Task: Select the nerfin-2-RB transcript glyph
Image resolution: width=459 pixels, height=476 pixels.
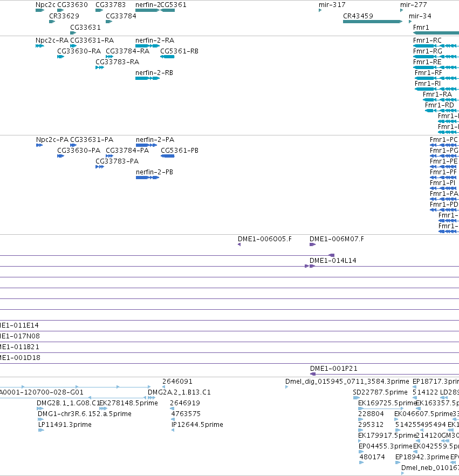Action: pyautogui.click(x=147, y=78)
